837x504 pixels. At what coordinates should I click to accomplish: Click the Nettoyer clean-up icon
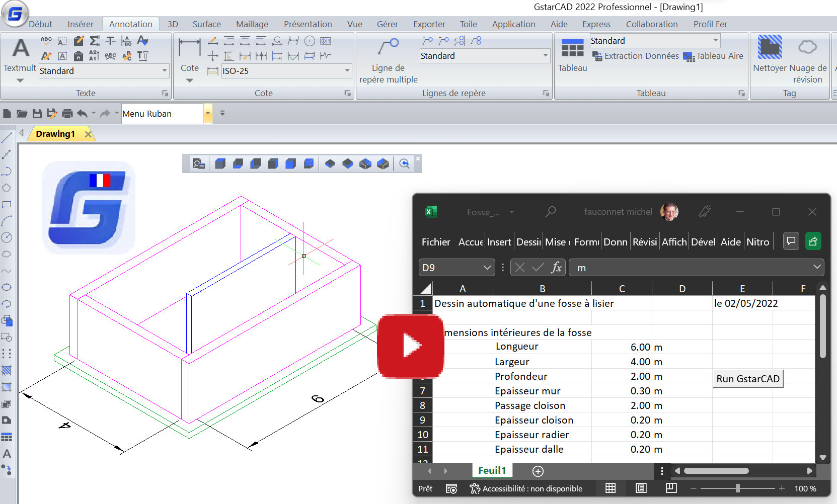point(770,47)
